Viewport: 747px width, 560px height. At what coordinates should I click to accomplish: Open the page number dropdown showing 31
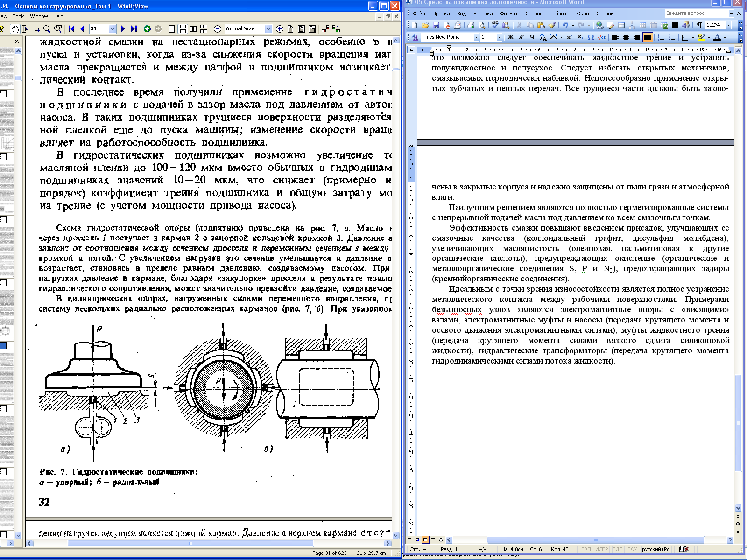pos(112,29)
